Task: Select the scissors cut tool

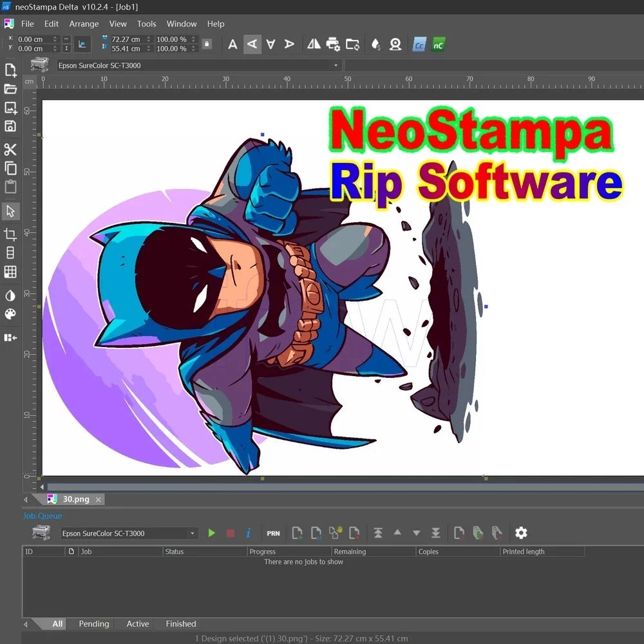Action: 10,149
